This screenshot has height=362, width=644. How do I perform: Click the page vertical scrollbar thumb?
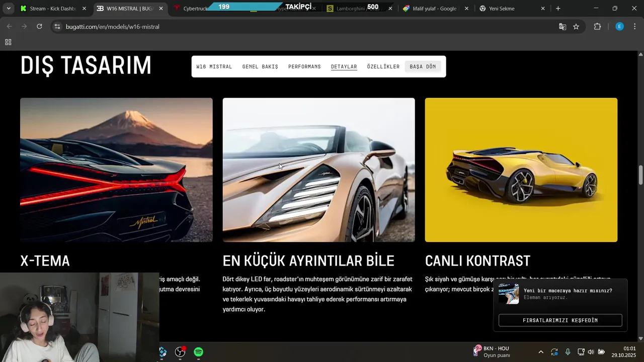click(640, 174)
